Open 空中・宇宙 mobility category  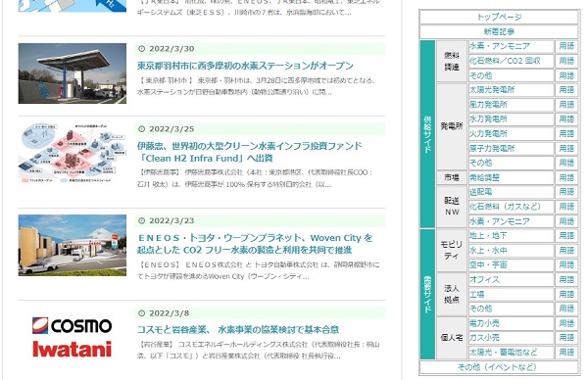click(488, 265)
